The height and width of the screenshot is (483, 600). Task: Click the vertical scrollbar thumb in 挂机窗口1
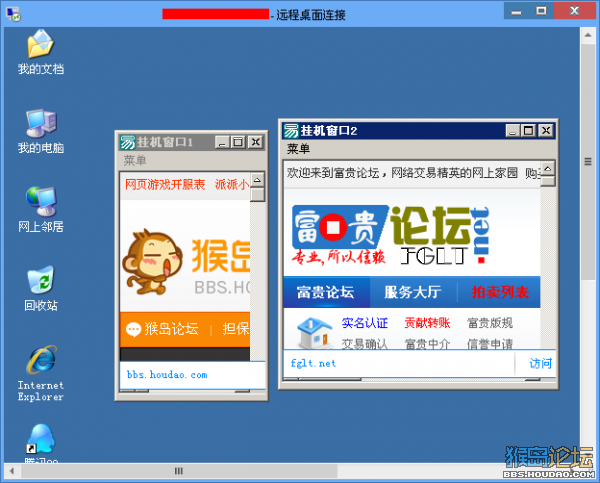pos(258,194)
